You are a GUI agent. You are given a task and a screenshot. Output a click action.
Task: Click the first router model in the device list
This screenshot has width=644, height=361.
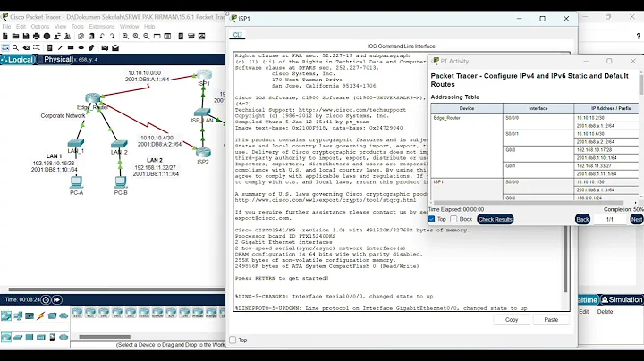point(77,313)
